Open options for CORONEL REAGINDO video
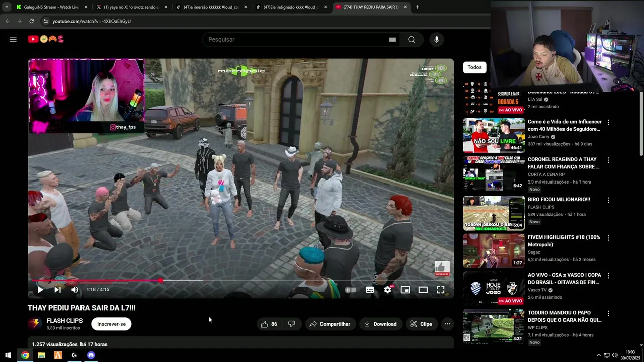This screenshot has width=644, height=362. point(608,160)
